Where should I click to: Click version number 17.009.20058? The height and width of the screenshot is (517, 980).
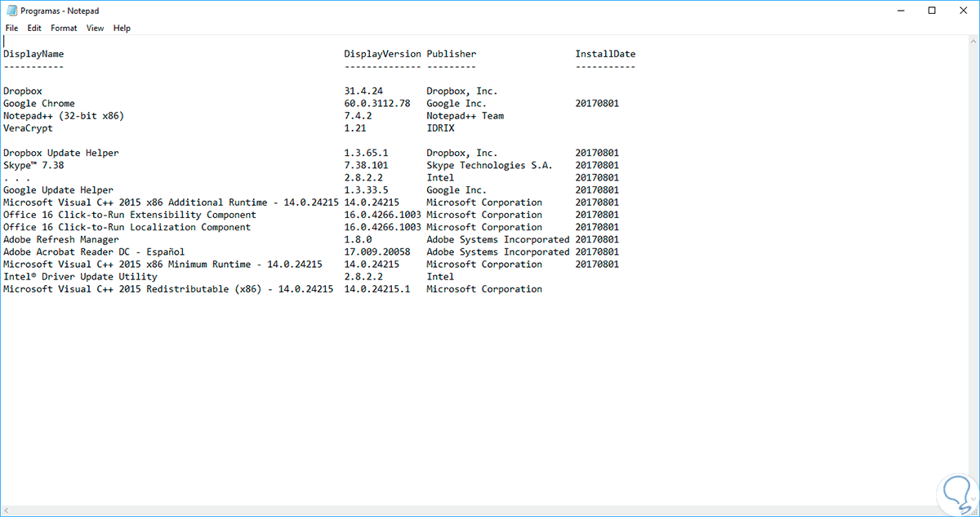pos(377,252)
